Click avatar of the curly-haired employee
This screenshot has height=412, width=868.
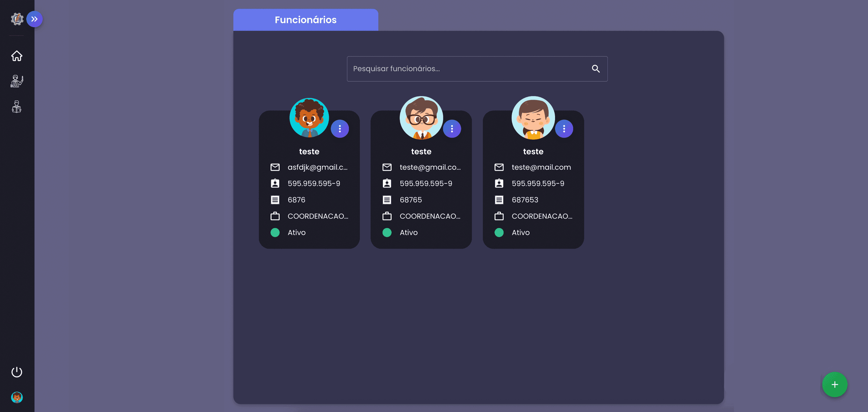tap(309, 118)
